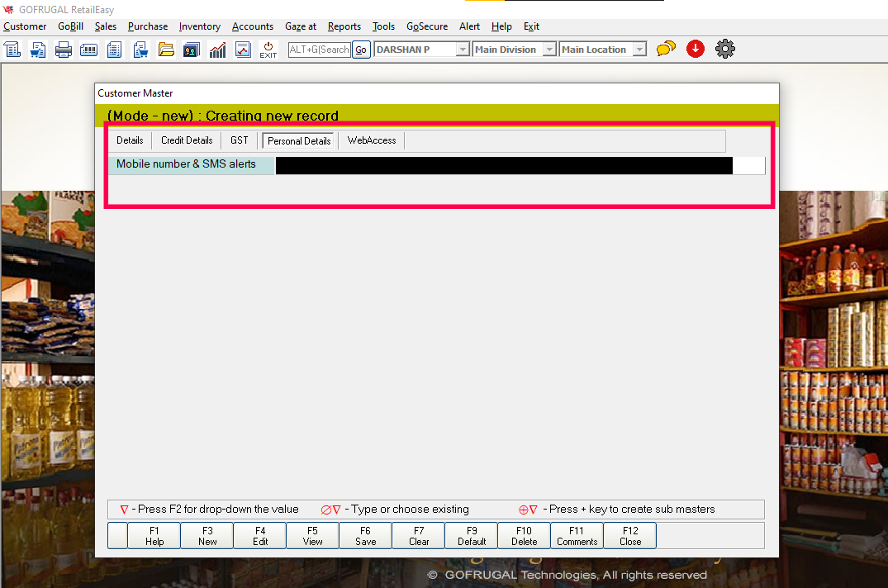Screen dimensions: 888x588
Task: Open the settings gear icon
Action: click(x=725, y=49)
